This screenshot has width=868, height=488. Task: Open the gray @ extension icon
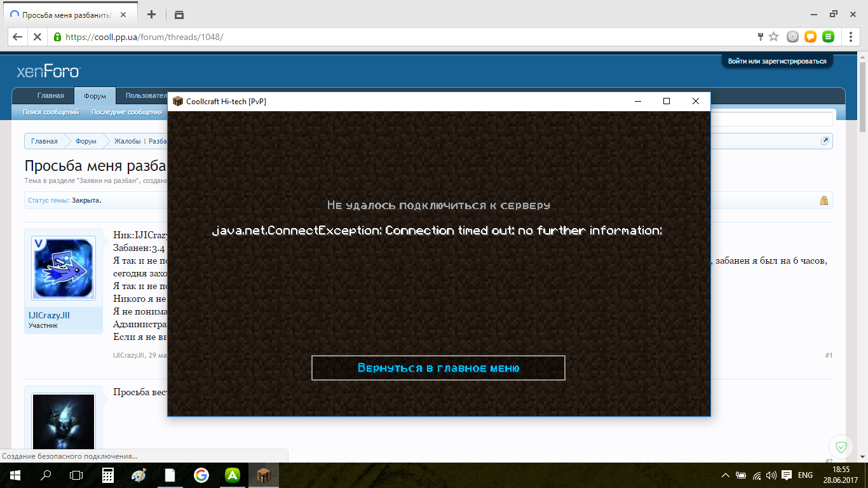click(x=792, y=37)
